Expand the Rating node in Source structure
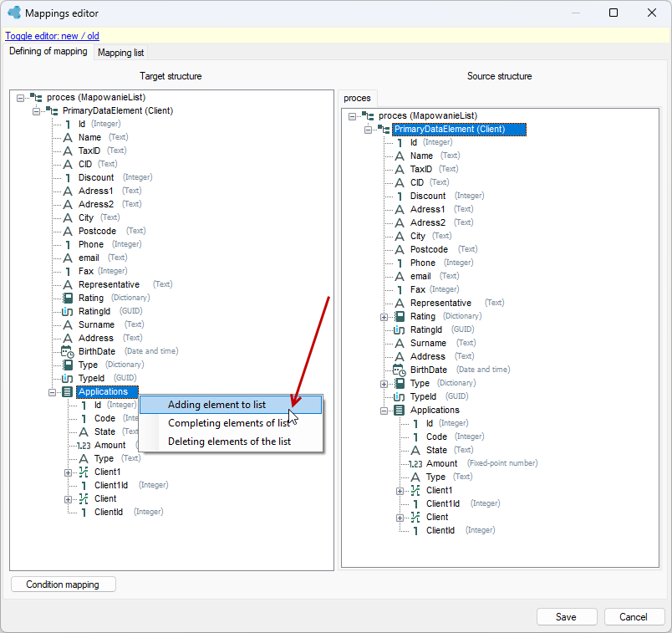Screen dimensions: 672x633 (x=384, y=317)
